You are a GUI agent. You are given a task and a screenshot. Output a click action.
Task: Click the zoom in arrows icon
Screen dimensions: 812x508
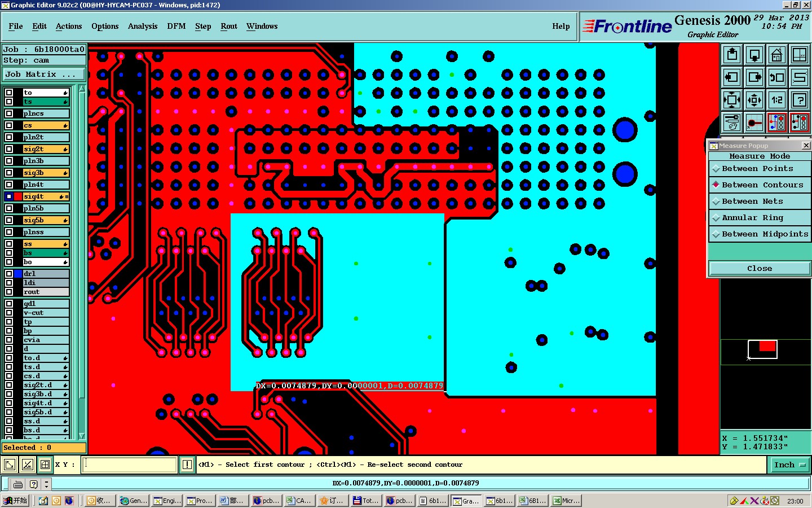pos(732,100)
